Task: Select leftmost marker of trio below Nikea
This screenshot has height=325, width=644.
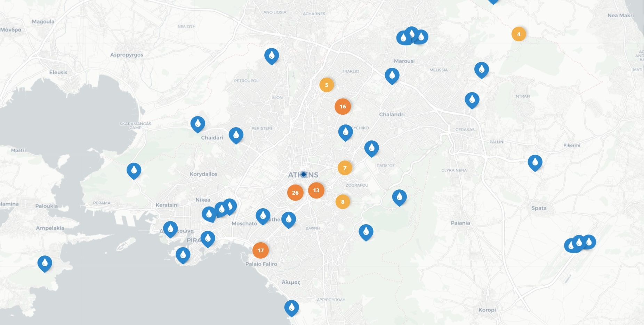Action: [209, 214]
